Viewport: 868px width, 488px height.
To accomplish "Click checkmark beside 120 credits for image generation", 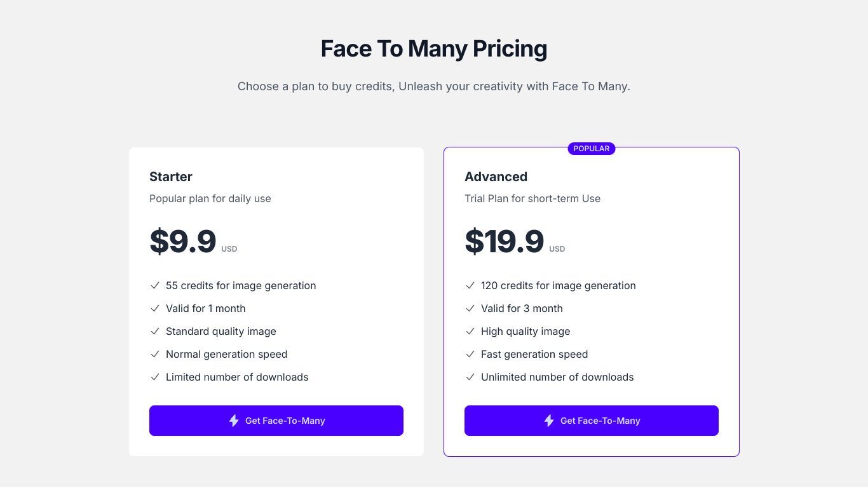I will pos(470,286).
